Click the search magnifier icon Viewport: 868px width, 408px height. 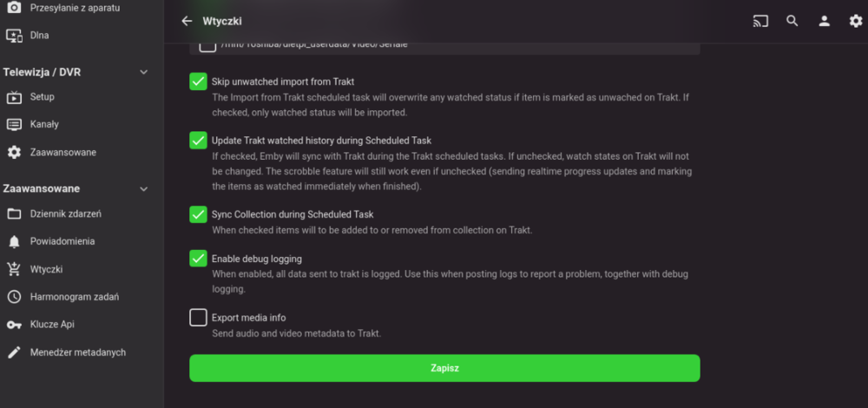[792, 21]
